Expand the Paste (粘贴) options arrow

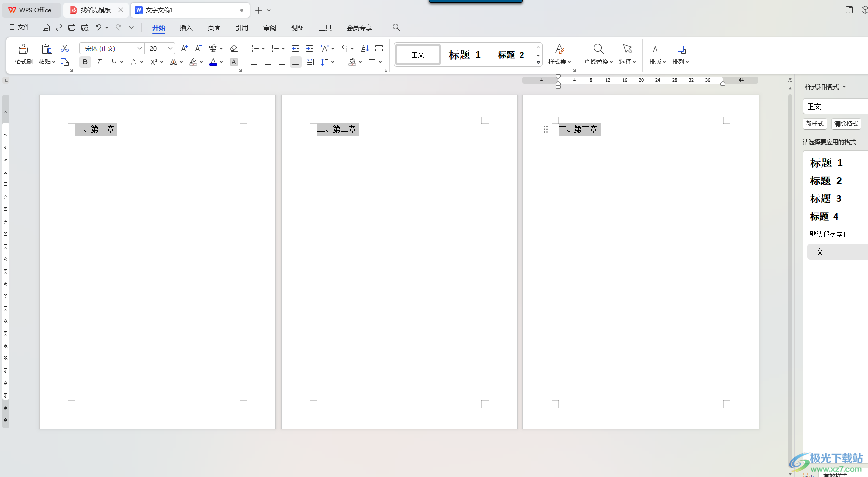(54, 62)
